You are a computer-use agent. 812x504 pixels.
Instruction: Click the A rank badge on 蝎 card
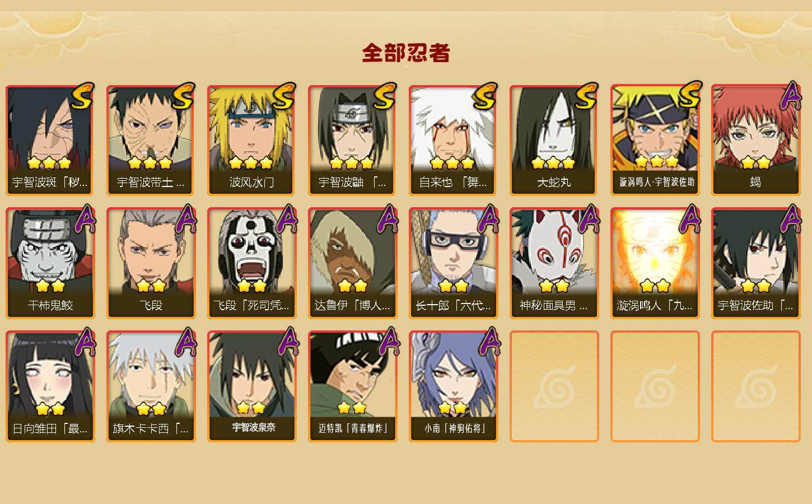tap(791, 95)
